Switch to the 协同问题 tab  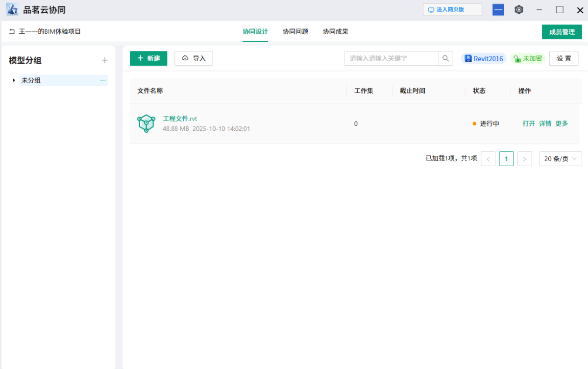click(295, 32)
